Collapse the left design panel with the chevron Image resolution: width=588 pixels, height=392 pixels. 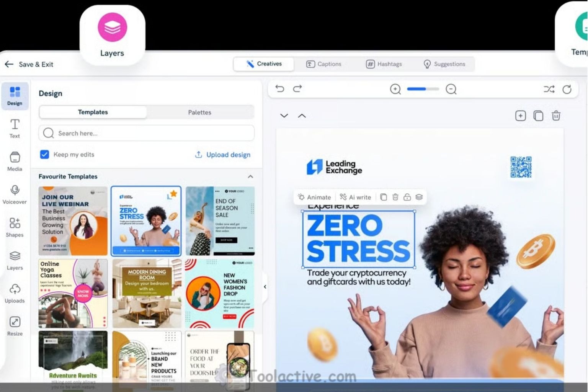click(x=265, y=286)
